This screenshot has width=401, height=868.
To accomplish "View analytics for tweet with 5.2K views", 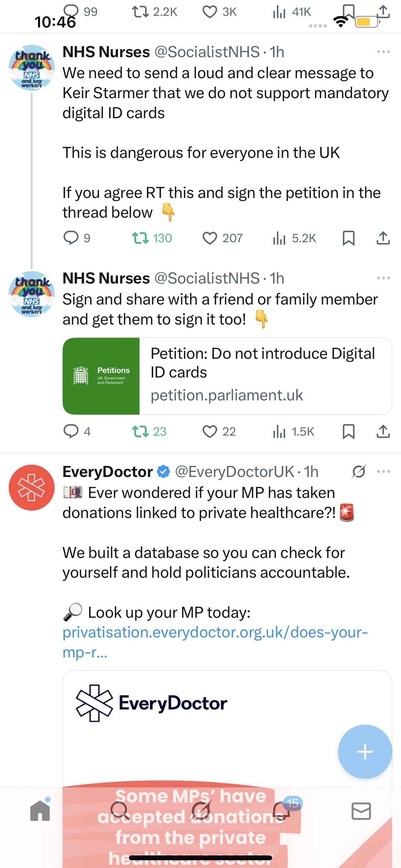I will 279,238.
